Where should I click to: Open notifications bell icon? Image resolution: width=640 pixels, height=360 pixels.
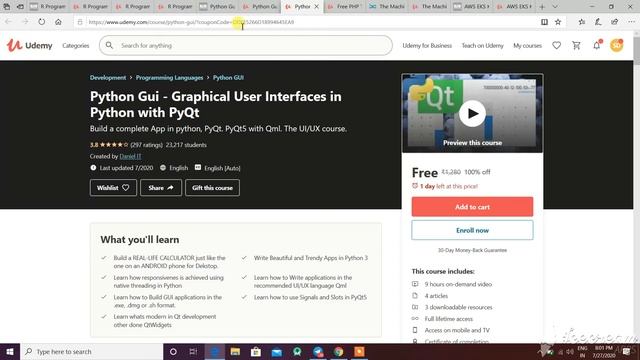click(x=597, y=45)
